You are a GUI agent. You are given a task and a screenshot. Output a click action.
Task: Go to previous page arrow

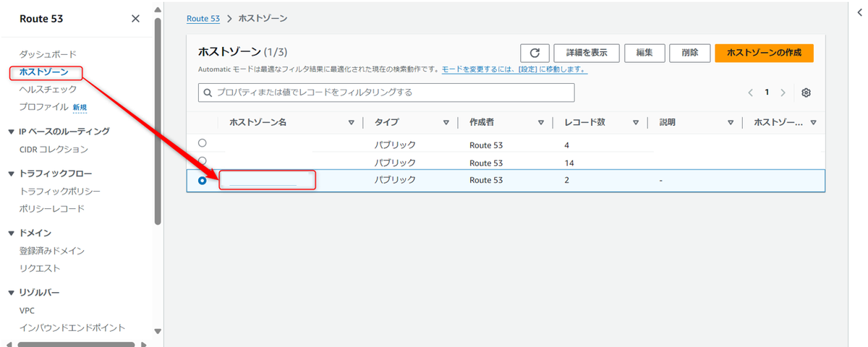pos(750,93)
